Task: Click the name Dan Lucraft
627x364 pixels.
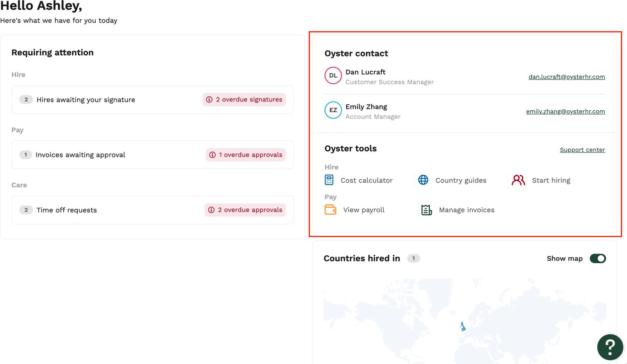Action: (x=365, y=72)
